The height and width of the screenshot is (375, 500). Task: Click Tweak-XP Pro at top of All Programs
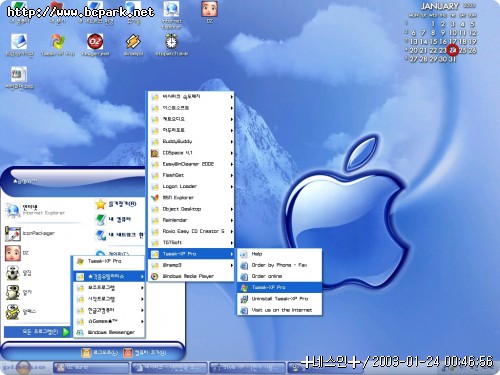coord(109,261)
